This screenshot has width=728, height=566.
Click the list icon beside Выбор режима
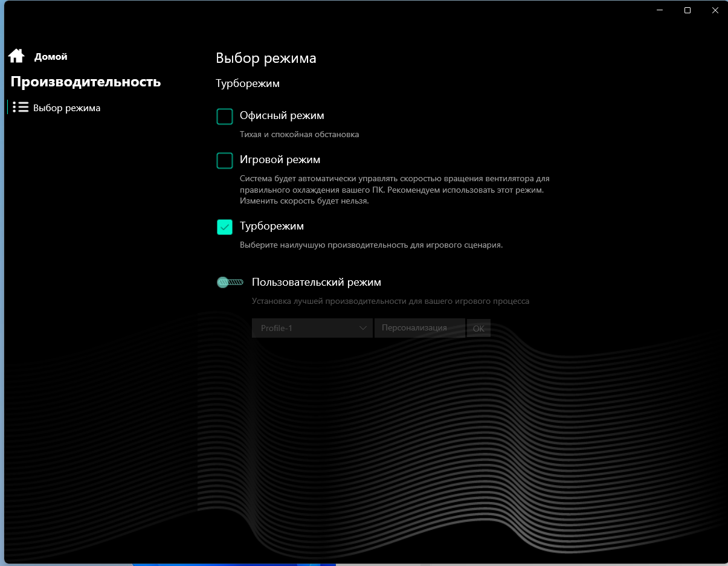(x=21, y=108)
